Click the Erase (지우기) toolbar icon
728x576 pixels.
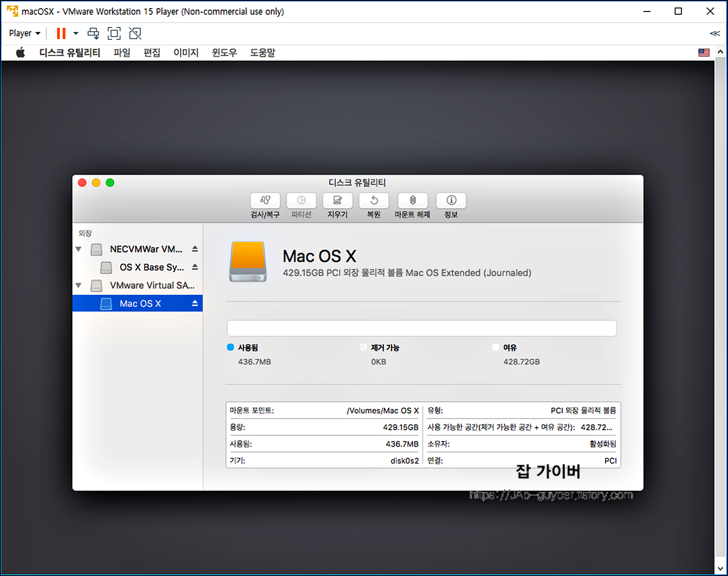(x=337, y=200)
